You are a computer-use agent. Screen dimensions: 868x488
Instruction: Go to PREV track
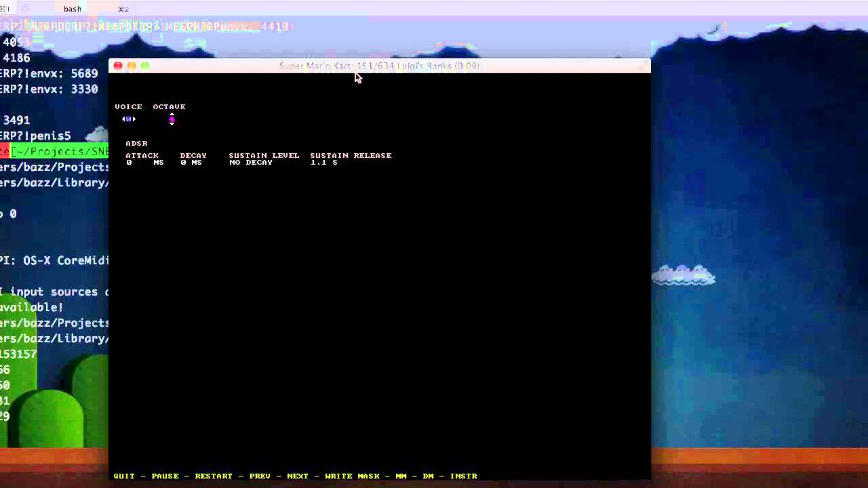(x=260, y=476)
